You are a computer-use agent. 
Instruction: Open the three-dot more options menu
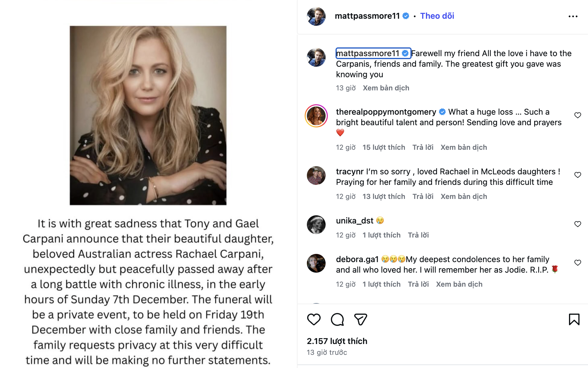click(573, 16)
